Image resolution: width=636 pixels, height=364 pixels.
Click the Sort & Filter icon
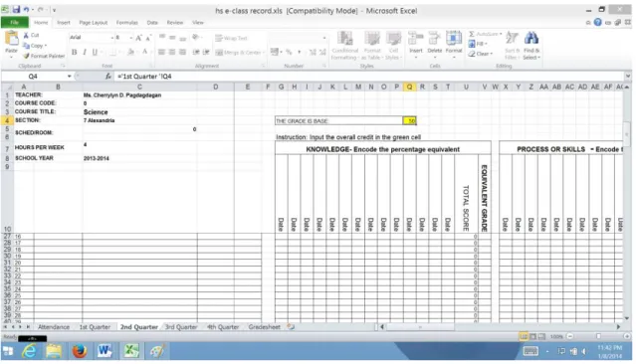(512, 39)
